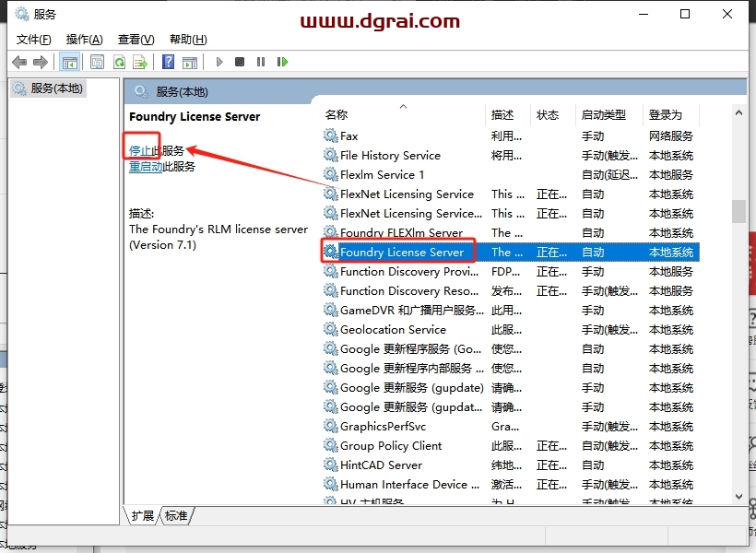This screenshot has width=756, height=553.
Task: Select the Function Discovery Provi... row
Action: click(x=510, y=272)
